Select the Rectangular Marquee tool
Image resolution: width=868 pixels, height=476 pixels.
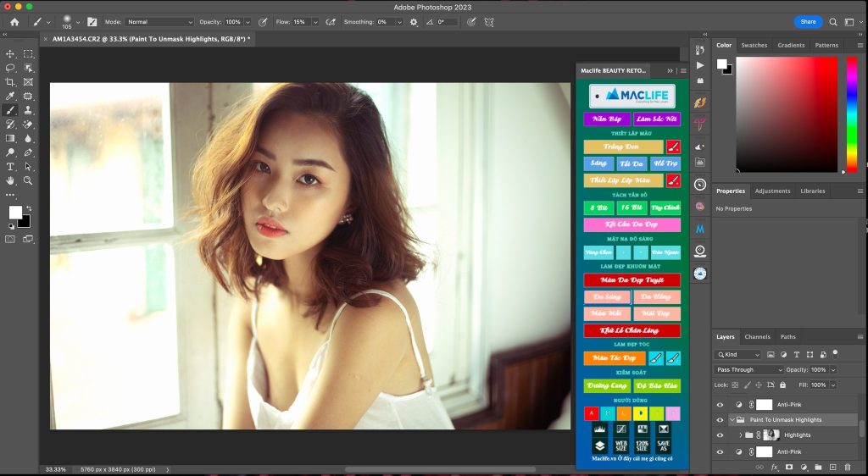28,53
